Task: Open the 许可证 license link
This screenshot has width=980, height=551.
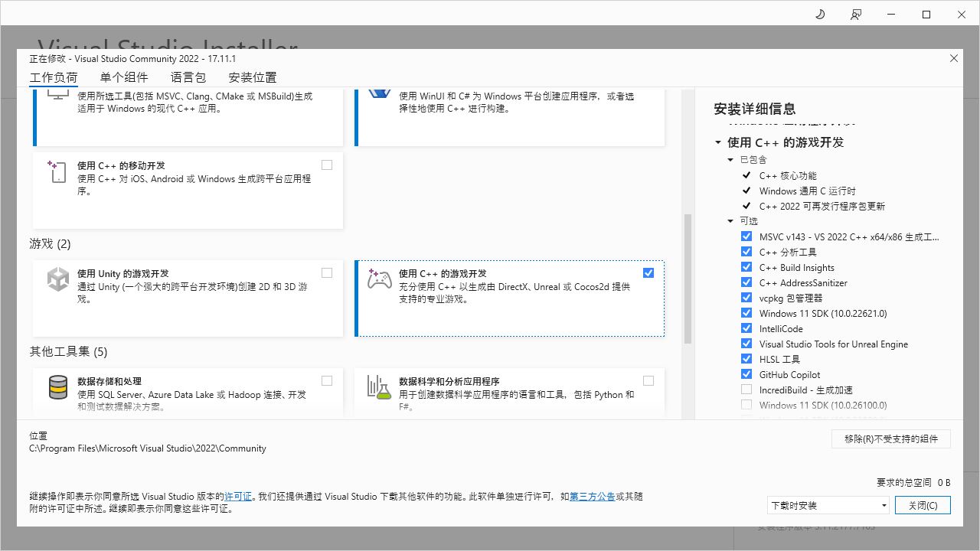Action: tap(238, 497)
